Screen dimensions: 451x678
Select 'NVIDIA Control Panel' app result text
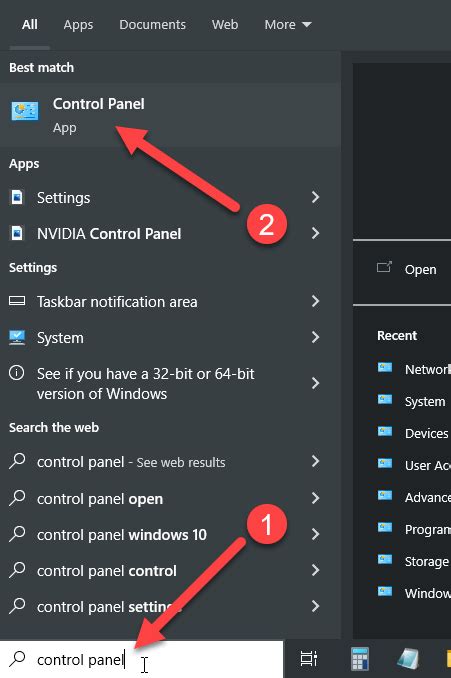pyautogui.click(x=109, y=234)
